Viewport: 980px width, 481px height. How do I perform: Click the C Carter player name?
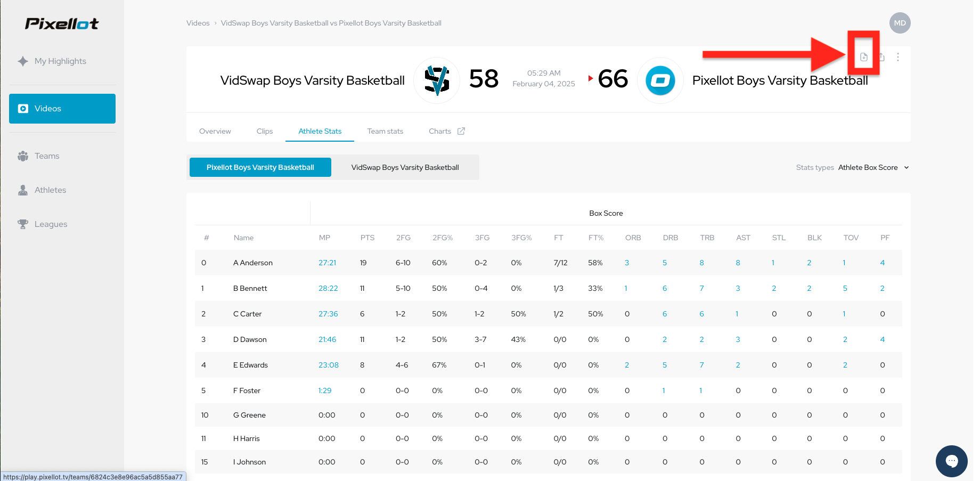coord(248,314)
